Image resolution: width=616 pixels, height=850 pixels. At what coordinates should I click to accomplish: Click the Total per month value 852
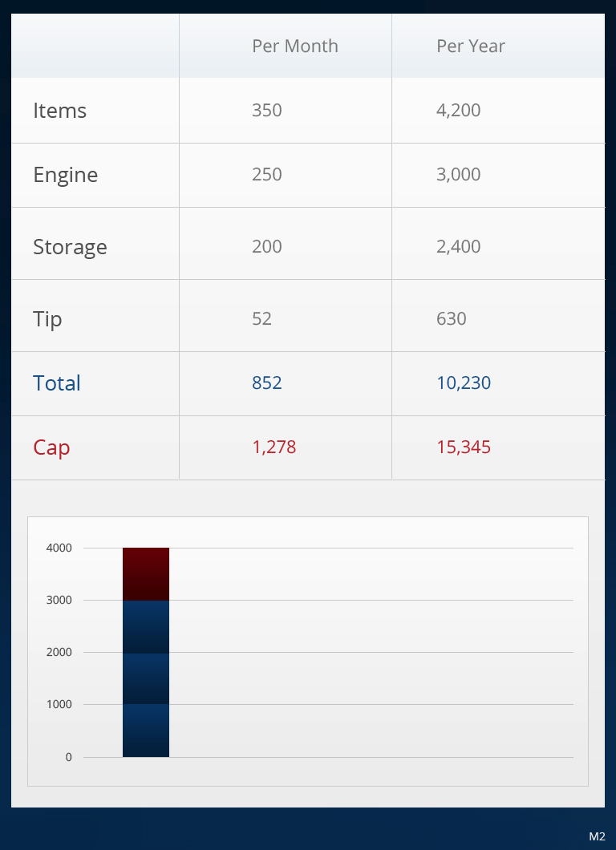tap(266, 383)
